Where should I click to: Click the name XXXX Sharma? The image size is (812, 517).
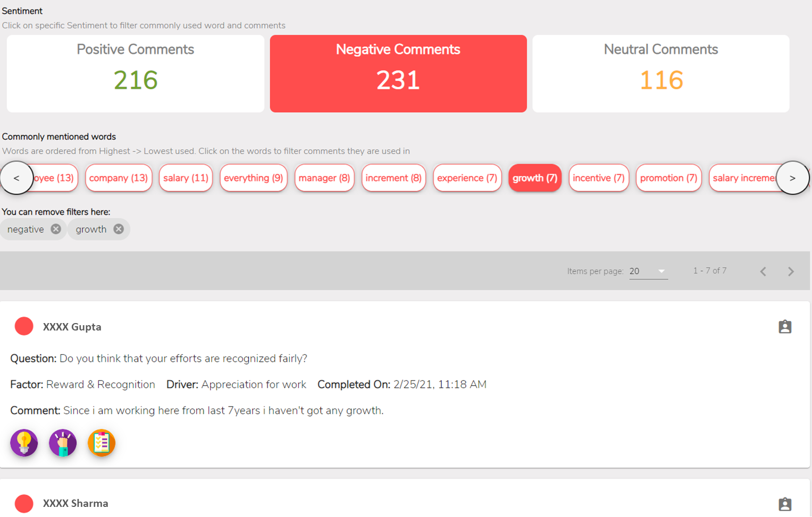tap(76, 503)
